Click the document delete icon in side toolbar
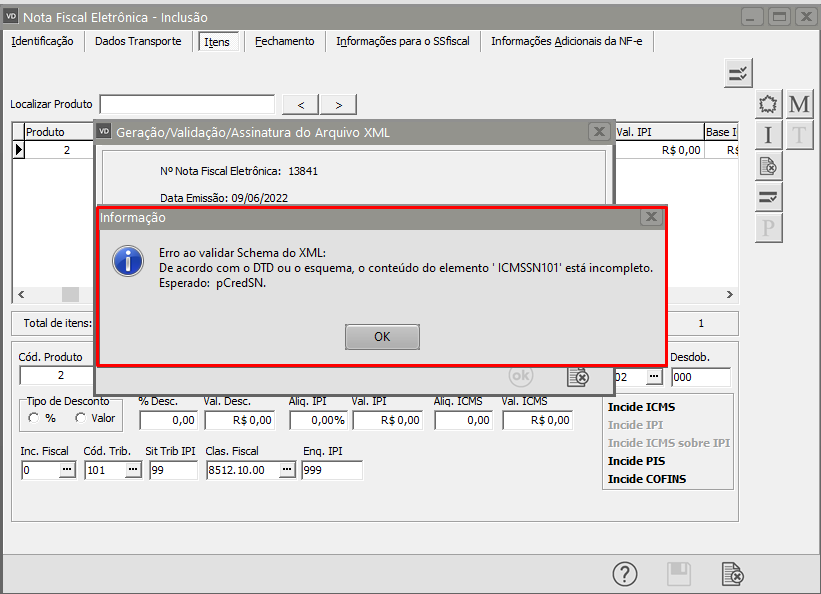Image resolution: width=821 pixels, height=594 pixels. click(x=768, y=166)
